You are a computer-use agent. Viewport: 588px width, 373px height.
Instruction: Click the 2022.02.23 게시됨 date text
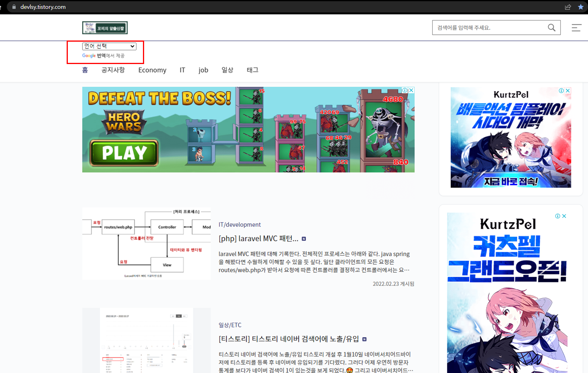[x=393, y=284]
